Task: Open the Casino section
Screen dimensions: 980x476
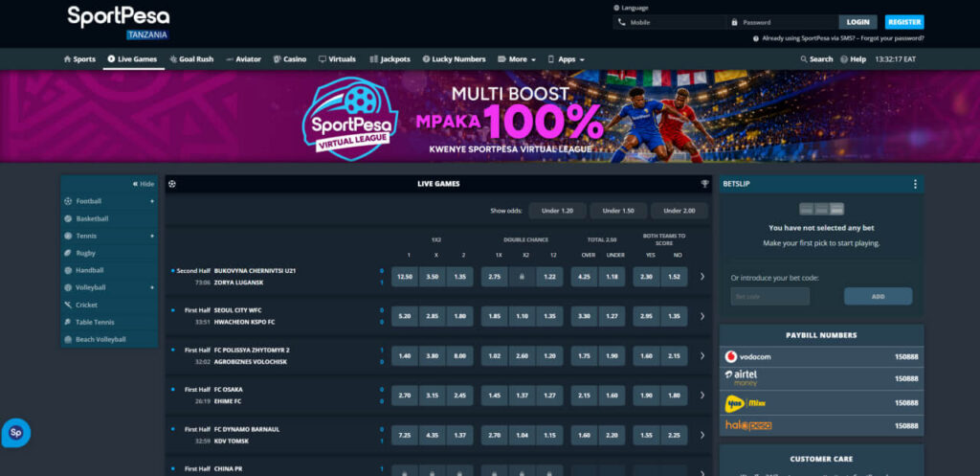Action: pos(289,59)
